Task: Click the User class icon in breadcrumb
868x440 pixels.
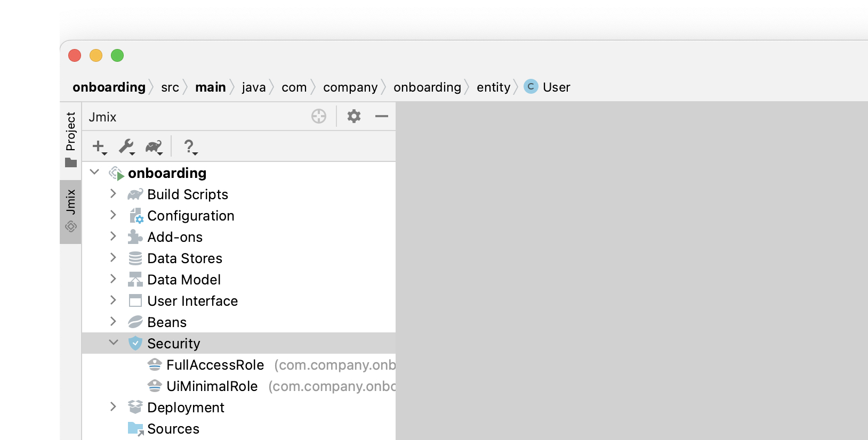Action: (x=531, y=86)
